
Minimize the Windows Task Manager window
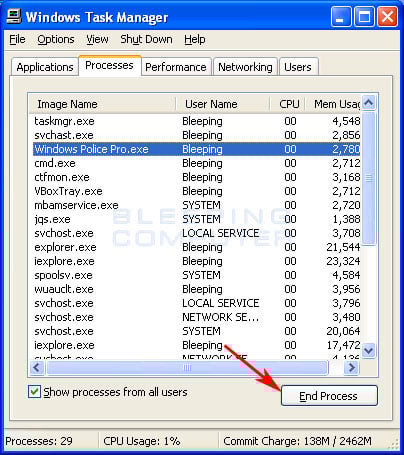pyautogui.click(x=341, y=16)
